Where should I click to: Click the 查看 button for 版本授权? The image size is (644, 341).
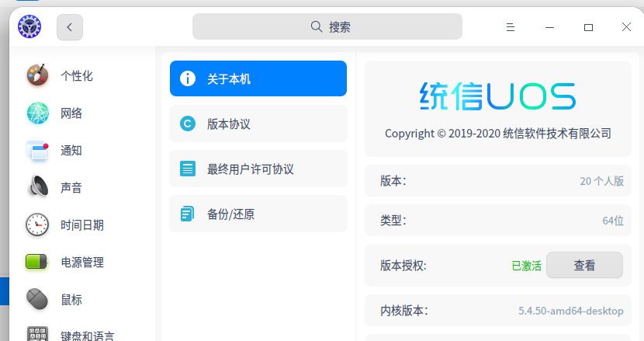(x=584, y=265)
